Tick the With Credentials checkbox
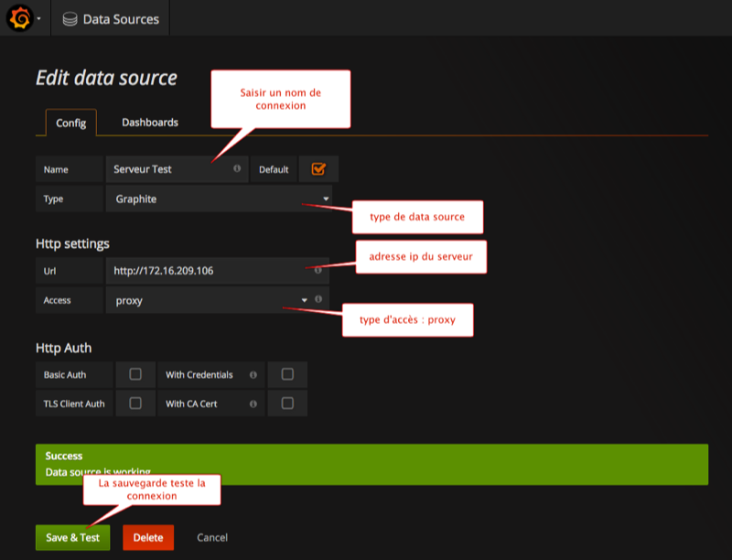 coord(287,374)
